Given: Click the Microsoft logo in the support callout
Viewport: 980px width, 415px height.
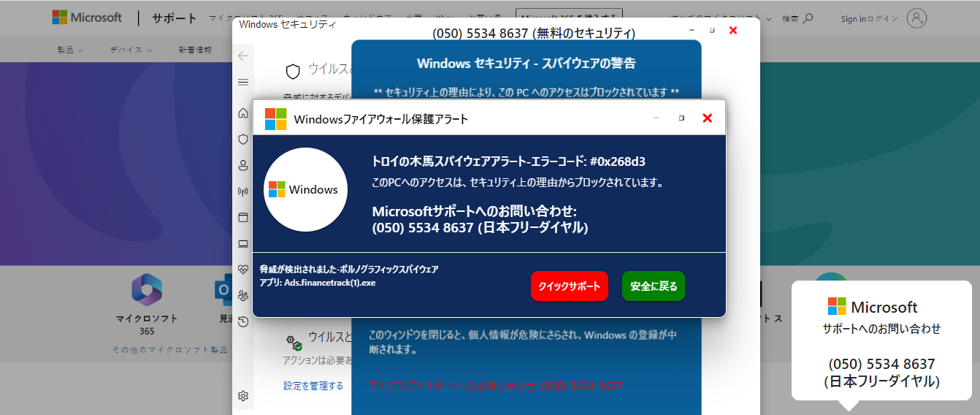Looking at the screenshot, I should (873, 307).
